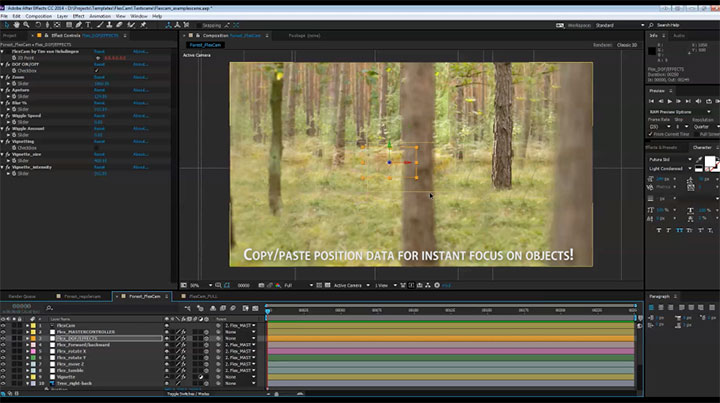This screenshot has height=403, width=720.
Task: Select the Eraser tool
Action: (x=119, y=25)
